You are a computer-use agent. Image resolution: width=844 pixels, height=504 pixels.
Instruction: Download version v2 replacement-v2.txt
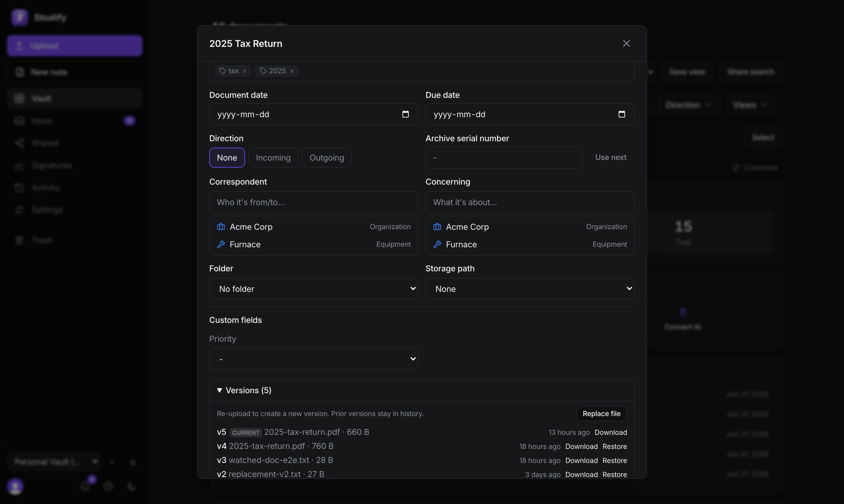581,474
